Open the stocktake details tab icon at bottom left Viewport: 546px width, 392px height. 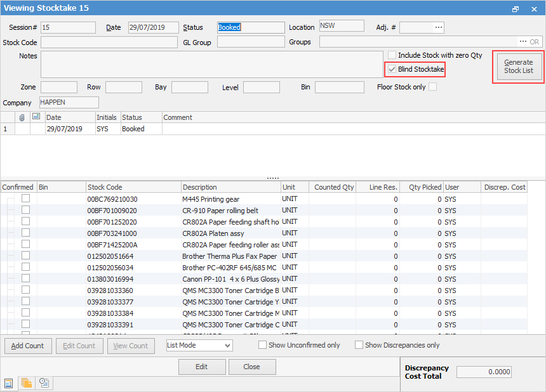coord(9,382)
